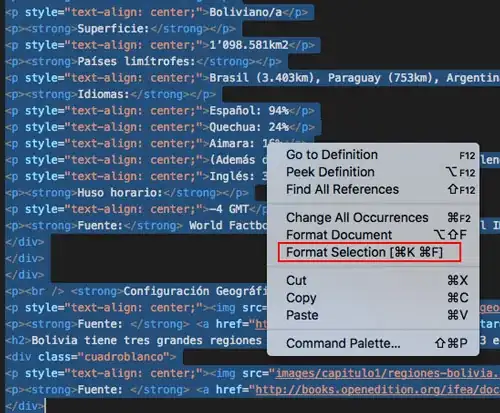Viewport: 500px width, 413px height.
Task: Click the Superficie: label text
Action: [113, 29]
